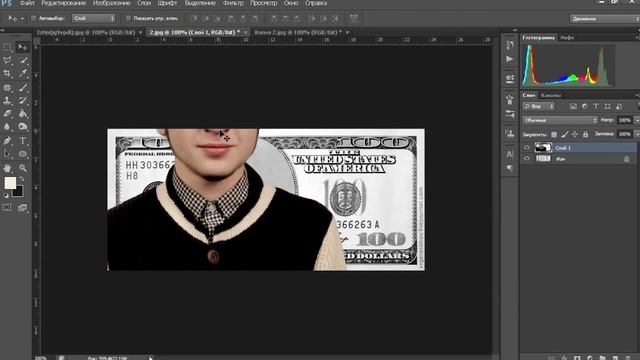The image size is (640, 360).
Task: Select the Zoom tool
Action: pos(23,168)
